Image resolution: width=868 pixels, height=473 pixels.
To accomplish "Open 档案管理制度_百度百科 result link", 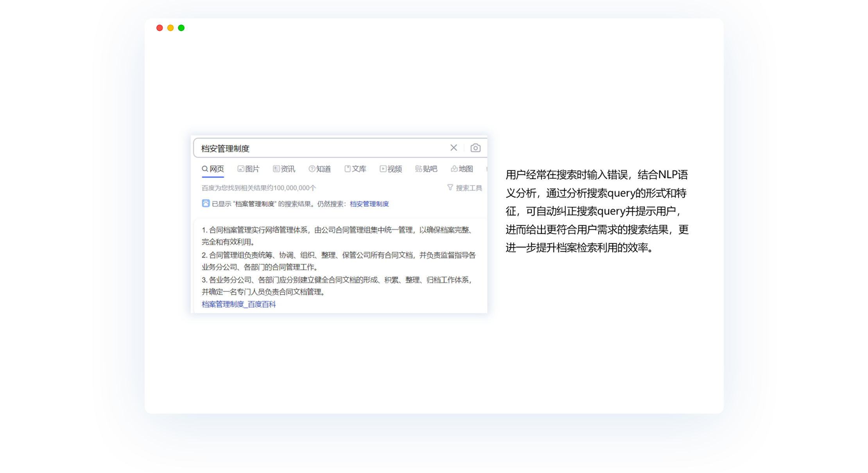I will click(239, 304).
